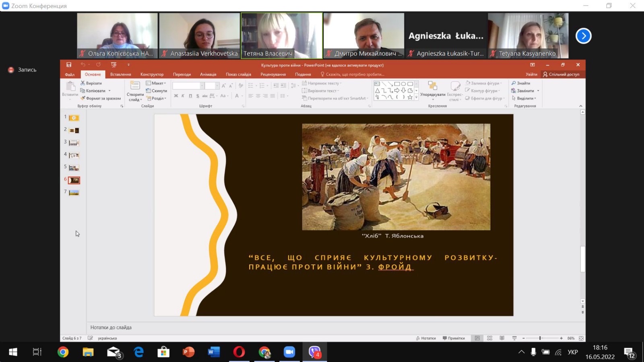Select the oval shape in the shapes gallery
Viewport: 644px width, 362px height.
[x=403, y=84]
